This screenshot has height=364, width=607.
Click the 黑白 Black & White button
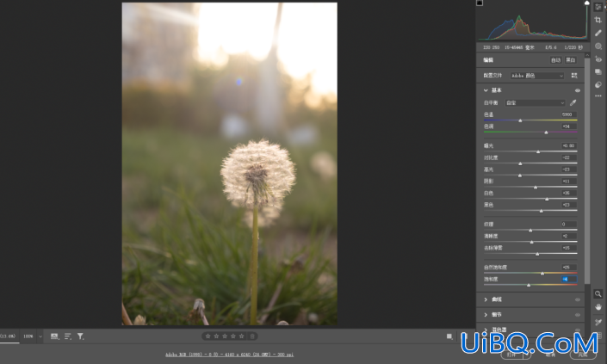click(571, 60)
